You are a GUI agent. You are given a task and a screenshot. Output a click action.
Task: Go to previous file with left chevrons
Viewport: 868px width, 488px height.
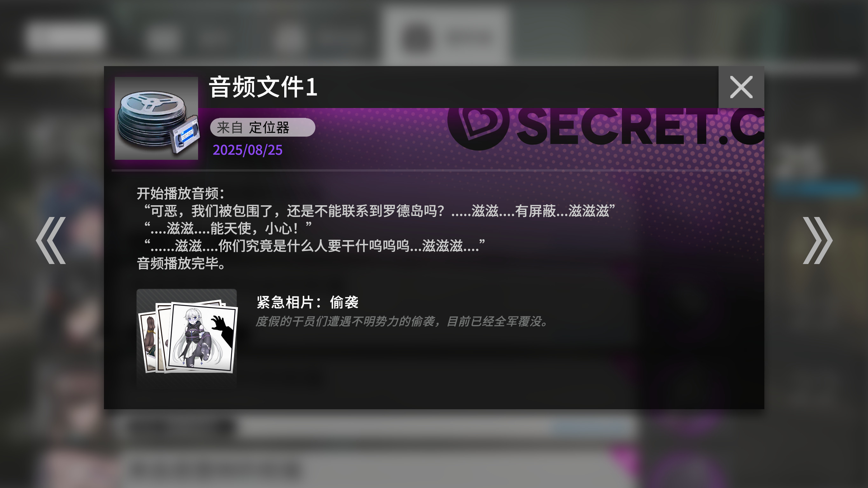(51, 240)
